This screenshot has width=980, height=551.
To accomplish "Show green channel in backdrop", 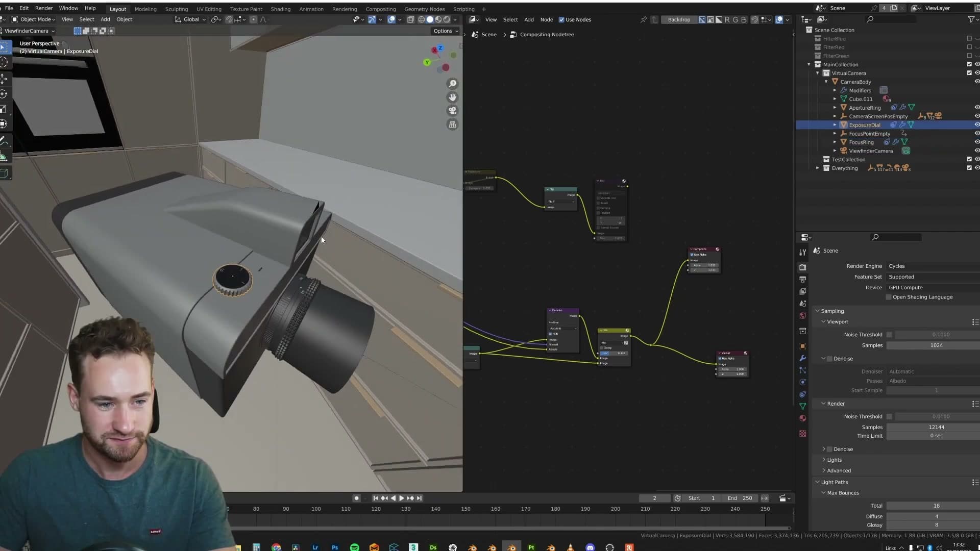I will (736, 20).
